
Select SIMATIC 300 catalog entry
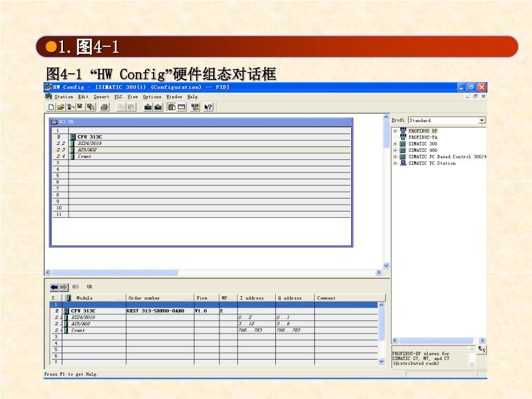click(423, 144)
